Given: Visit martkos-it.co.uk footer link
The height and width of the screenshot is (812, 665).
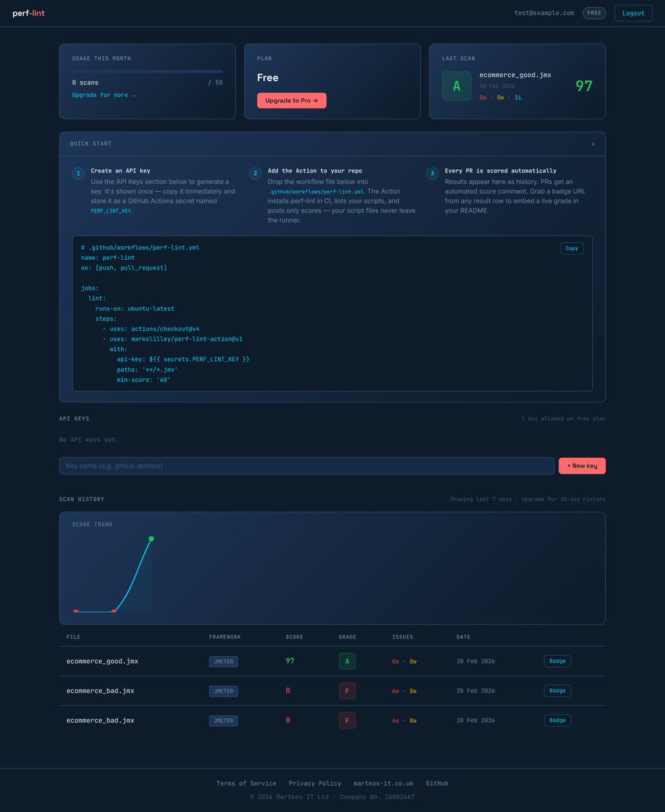Looking at the screenshot, I should (383, 783).
